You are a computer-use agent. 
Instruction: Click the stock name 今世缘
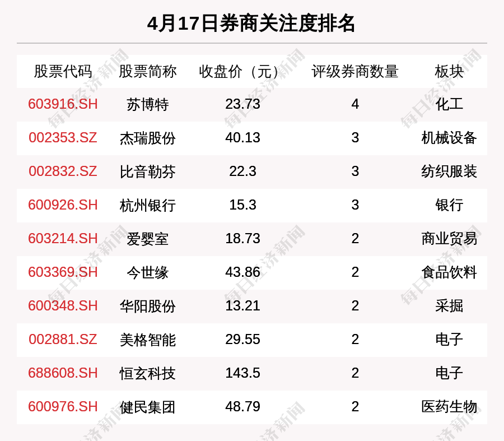coord(147,273)
